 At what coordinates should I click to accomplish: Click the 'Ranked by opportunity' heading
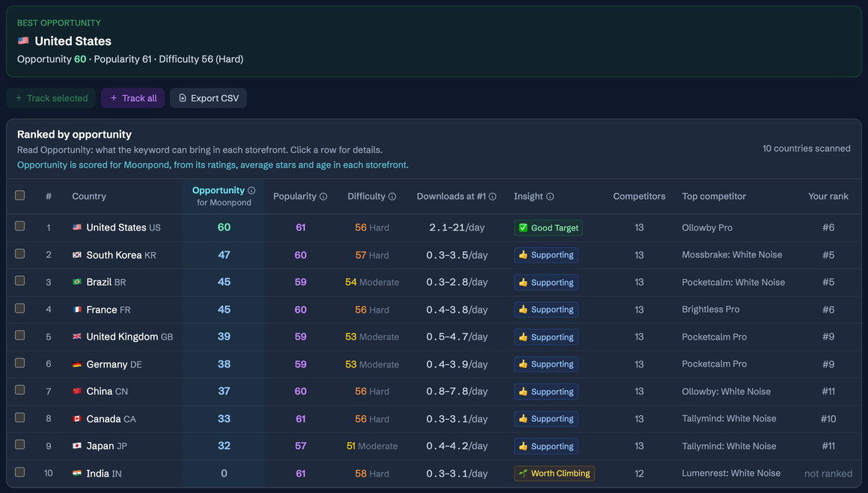(x=74, y=135)
